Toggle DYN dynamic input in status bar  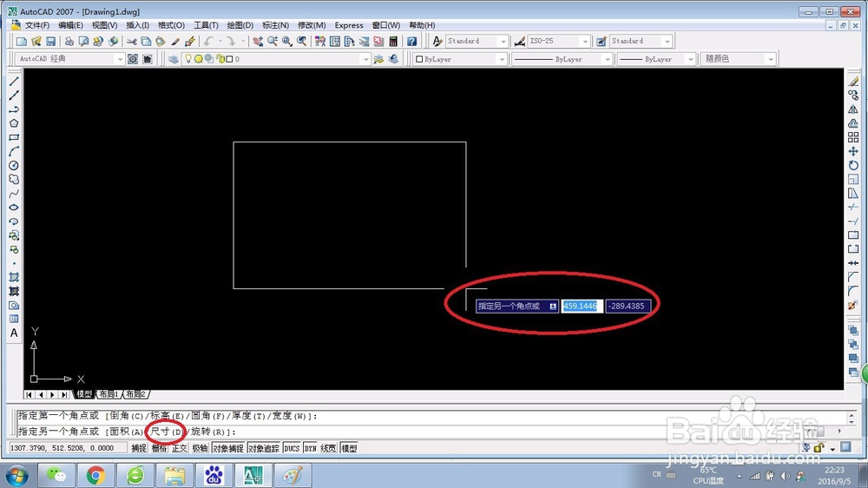[x=310, y=448]
